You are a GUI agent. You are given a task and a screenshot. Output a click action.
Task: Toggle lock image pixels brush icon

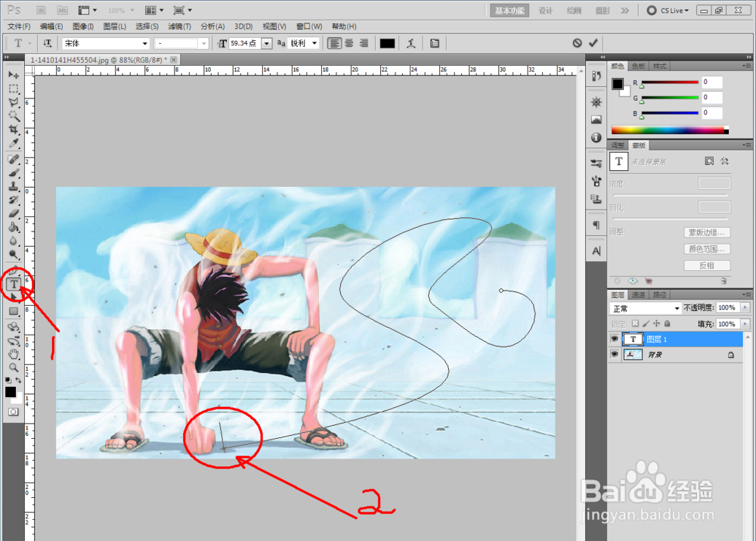coord(646,324)
